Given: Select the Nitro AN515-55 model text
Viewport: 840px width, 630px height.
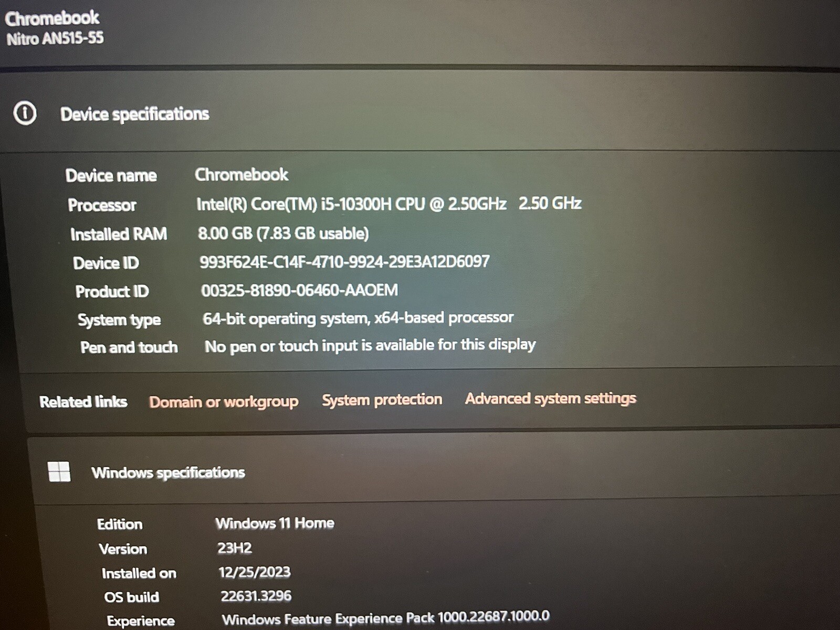Looking at the screenshot, I should click(x=55, y=38).
